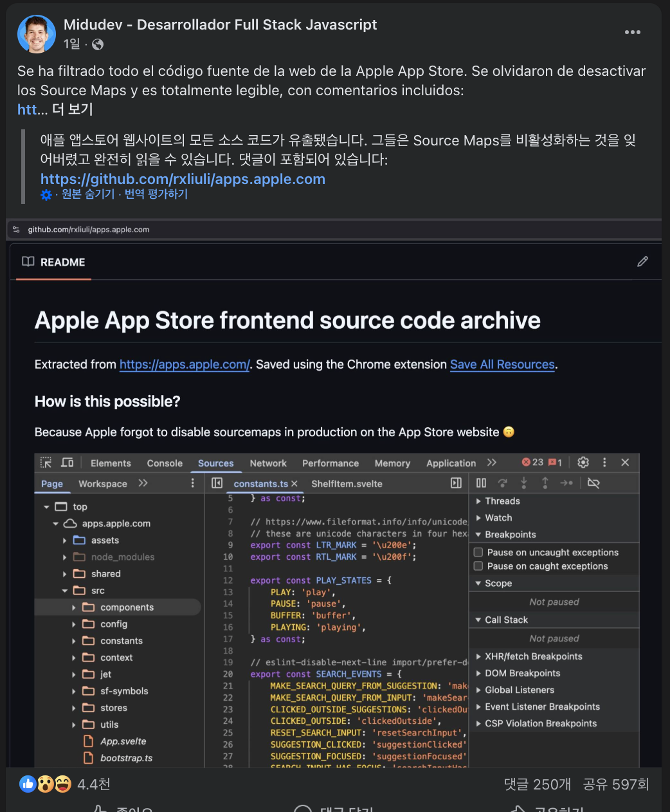
Task: Click the public audience globe icon
Action: (98, 44)
